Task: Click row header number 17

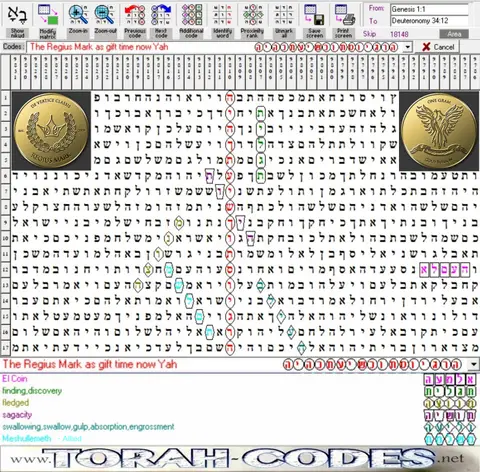Action: point(6,348)
